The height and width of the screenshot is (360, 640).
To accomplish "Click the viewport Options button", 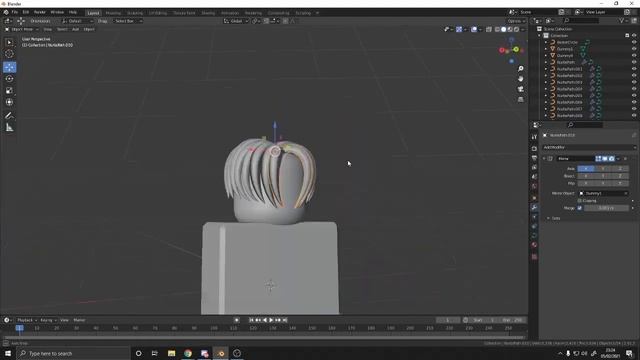I will pyautogui.click(x=516, y=21).
